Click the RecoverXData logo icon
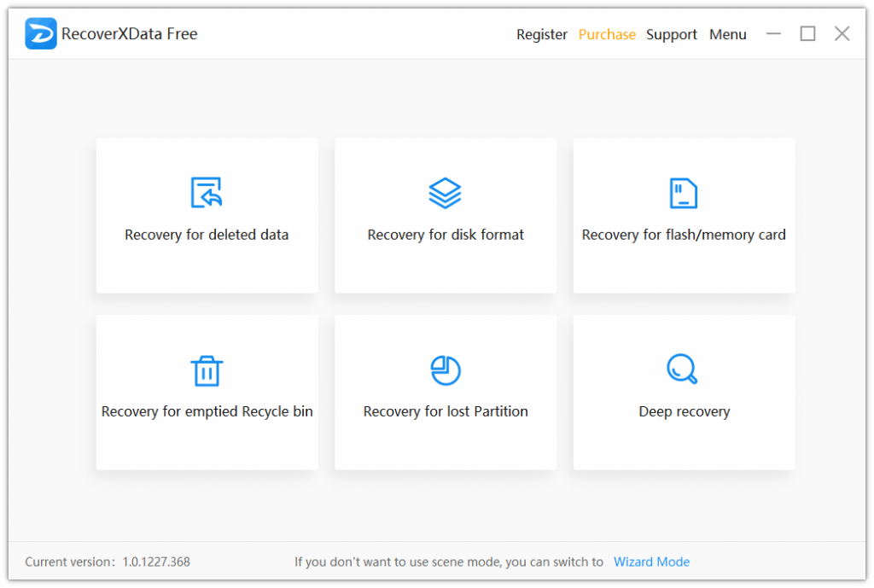This screenshot has width=874, height=588. click(x=41, y=33)
